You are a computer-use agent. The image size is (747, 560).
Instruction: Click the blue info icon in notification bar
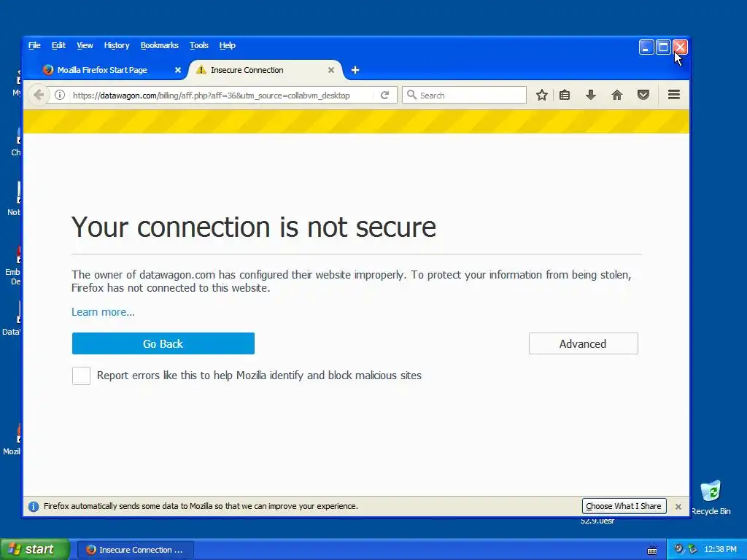[34, 507]
